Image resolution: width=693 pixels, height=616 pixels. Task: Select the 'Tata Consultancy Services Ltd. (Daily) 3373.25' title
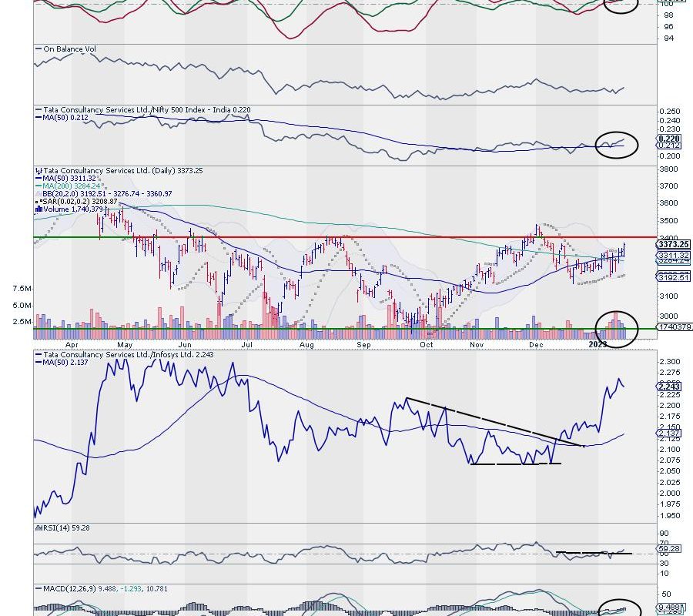click(123, 171)
